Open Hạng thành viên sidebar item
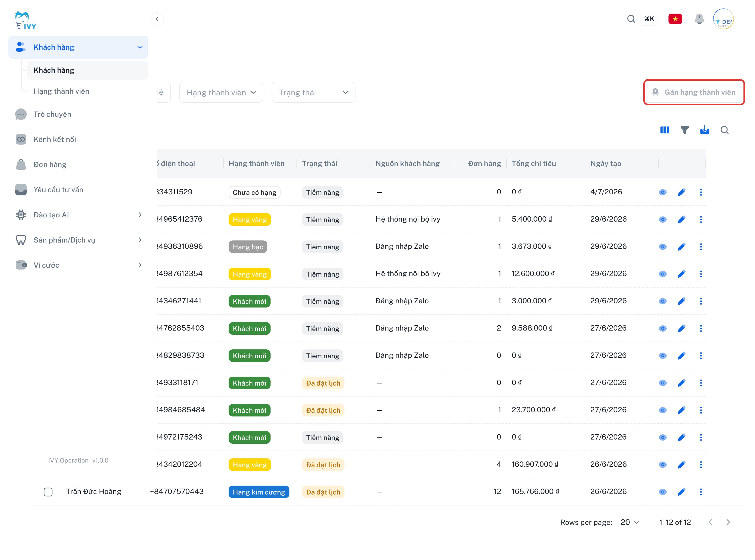Image resolution: width=755 pixels, height=560 pixels. (x=61, y=91)
